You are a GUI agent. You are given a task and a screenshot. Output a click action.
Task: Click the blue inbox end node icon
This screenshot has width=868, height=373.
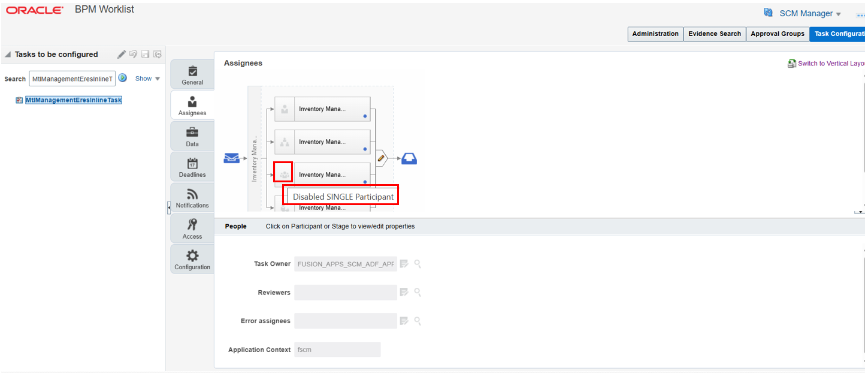pyautogui.click(x=408, y=158)
